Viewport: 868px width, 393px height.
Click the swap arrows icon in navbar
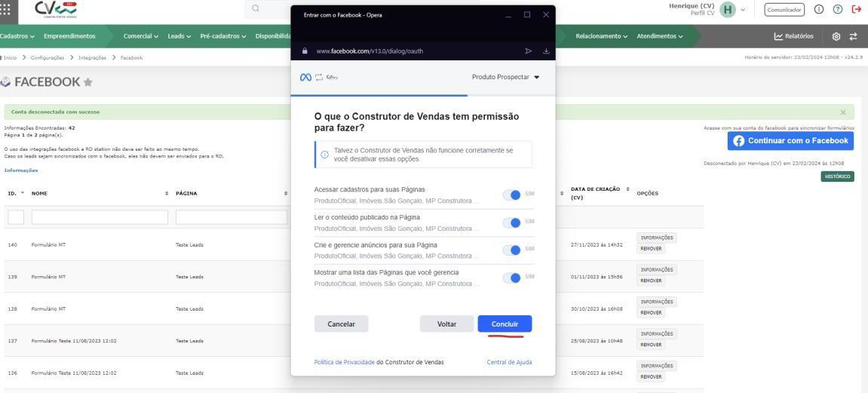pos(853,36)
